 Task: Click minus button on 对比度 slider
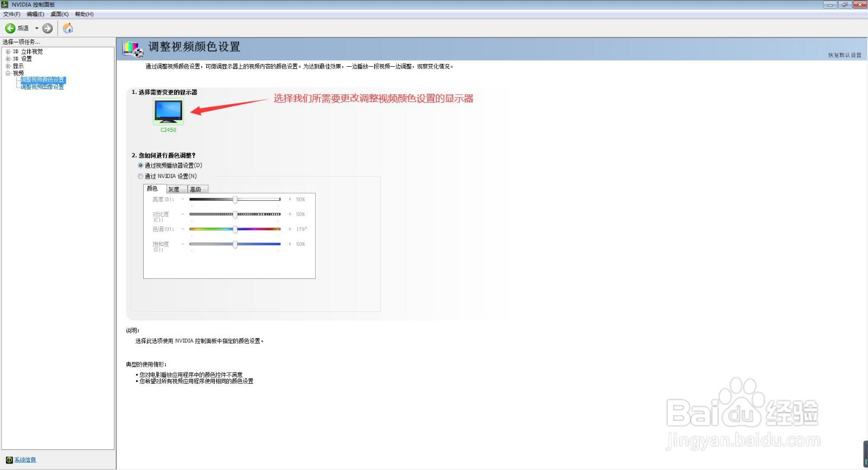(x=183, y=214)
